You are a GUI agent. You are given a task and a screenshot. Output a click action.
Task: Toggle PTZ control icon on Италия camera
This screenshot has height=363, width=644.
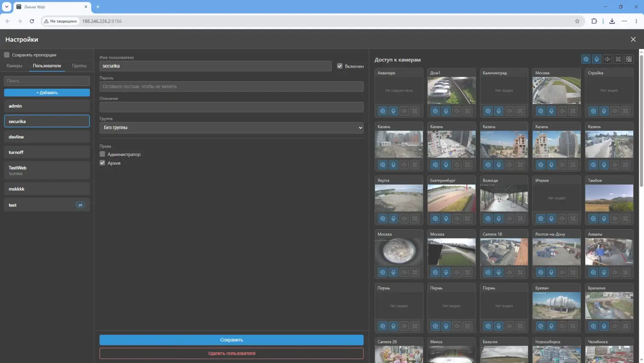point(573,219)
